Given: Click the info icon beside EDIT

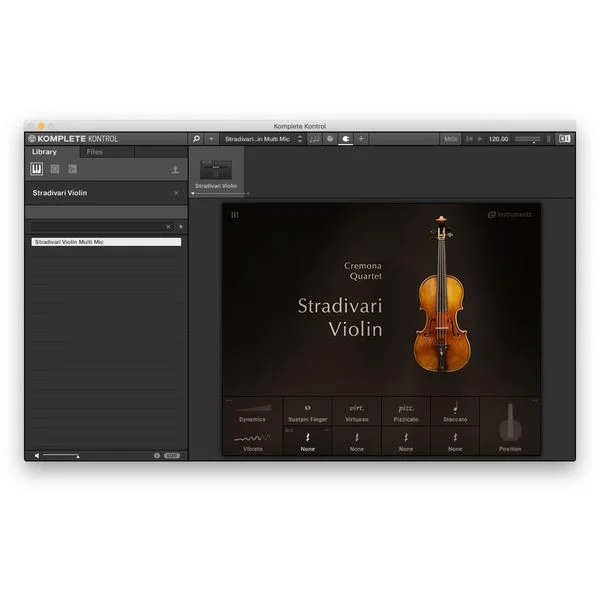Looking at the screenshot, I should click(157, 456).
